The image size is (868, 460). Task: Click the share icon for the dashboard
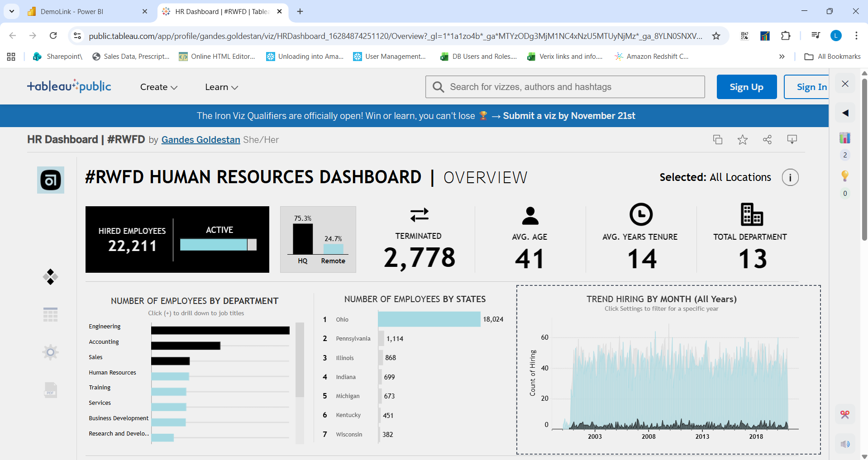tap(768, 139)
